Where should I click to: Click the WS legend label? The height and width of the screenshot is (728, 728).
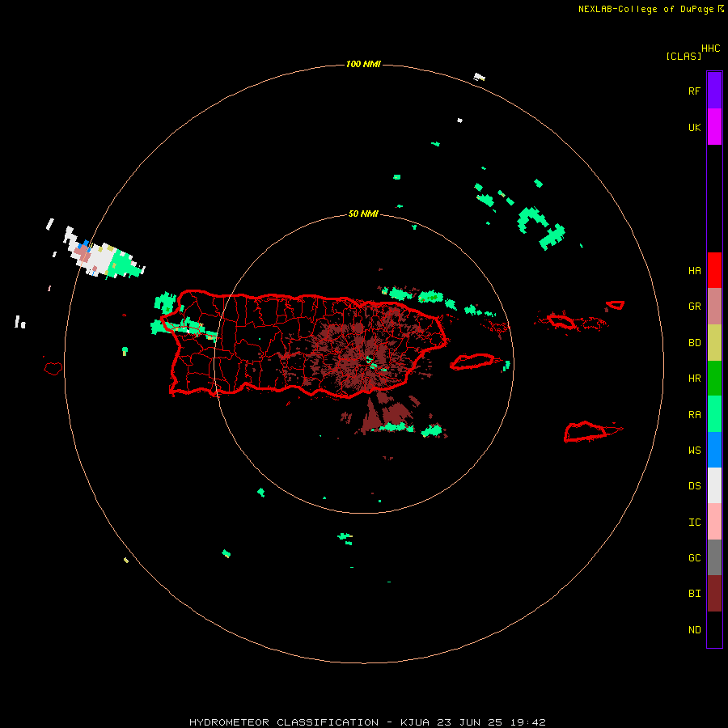click(x=694, y=451)
